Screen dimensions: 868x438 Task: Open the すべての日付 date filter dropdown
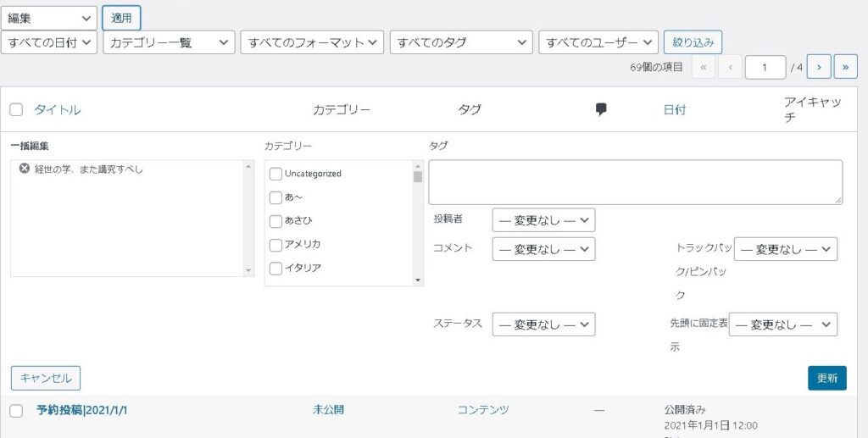click(x=49, y=42)
